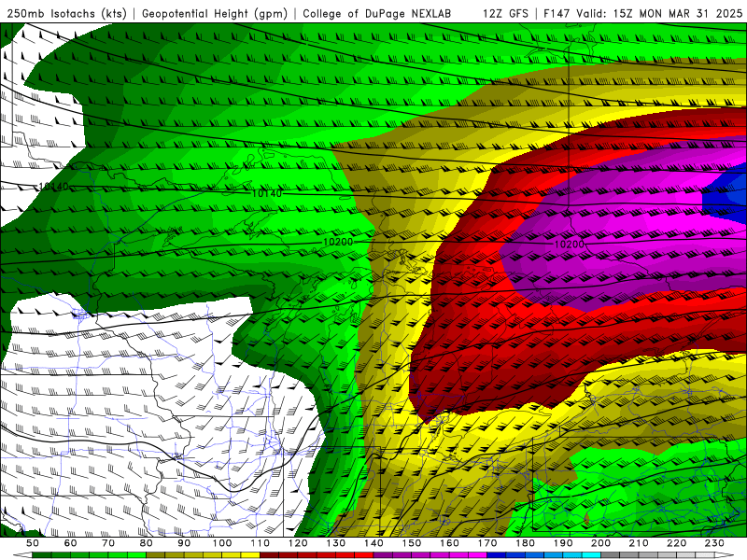Click the legend value 60
This screenshot has height=560, width=747.
(x=70, y=543)
